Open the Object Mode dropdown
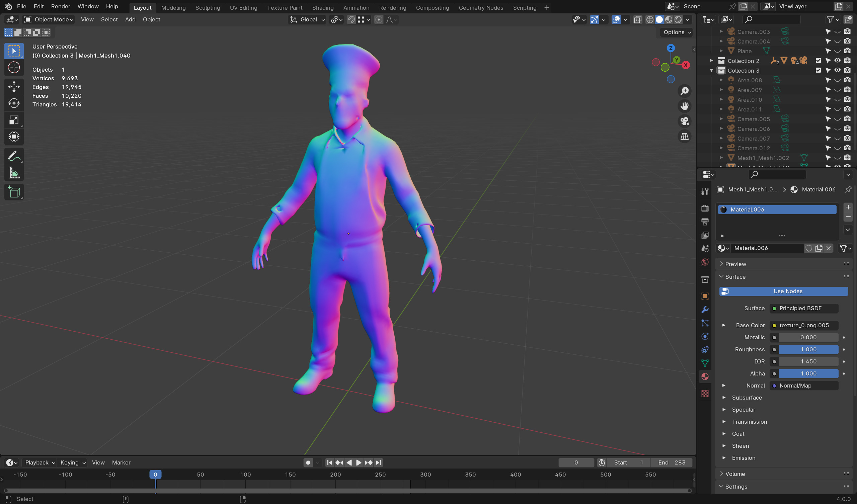Screen dimensions: 857x504 (x=49, y=20)
